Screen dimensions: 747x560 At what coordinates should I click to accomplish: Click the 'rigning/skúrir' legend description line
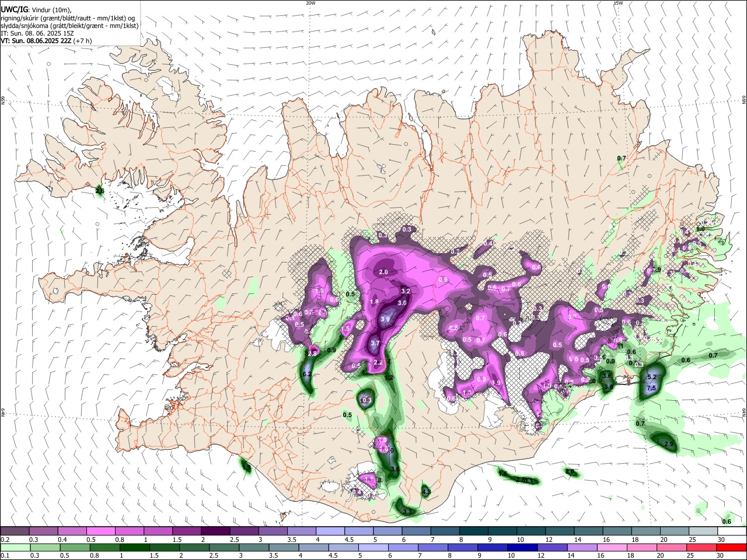coord(68,18)
